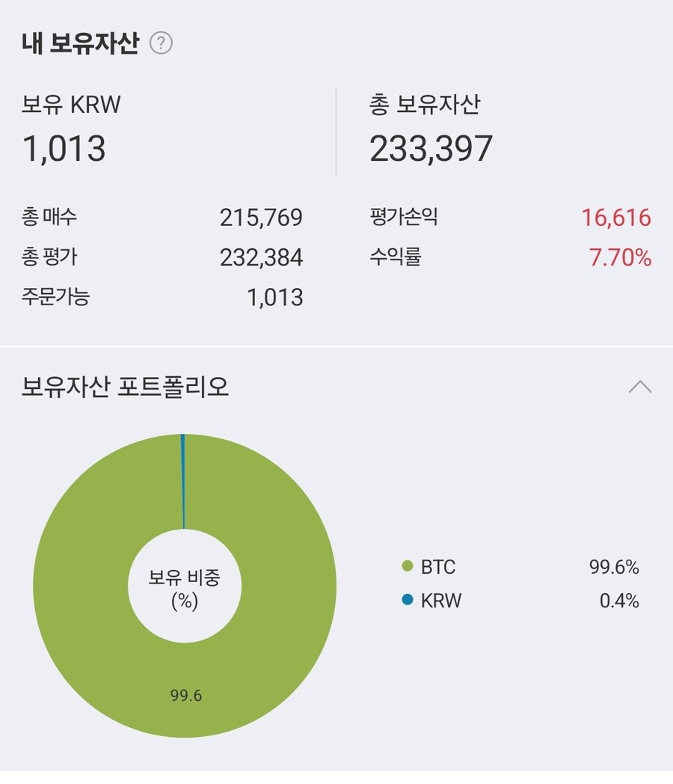The height and width of the screenshot is (784, 673).
Task: Click the 내 보유자산 heading
Action: click(80, 43)
